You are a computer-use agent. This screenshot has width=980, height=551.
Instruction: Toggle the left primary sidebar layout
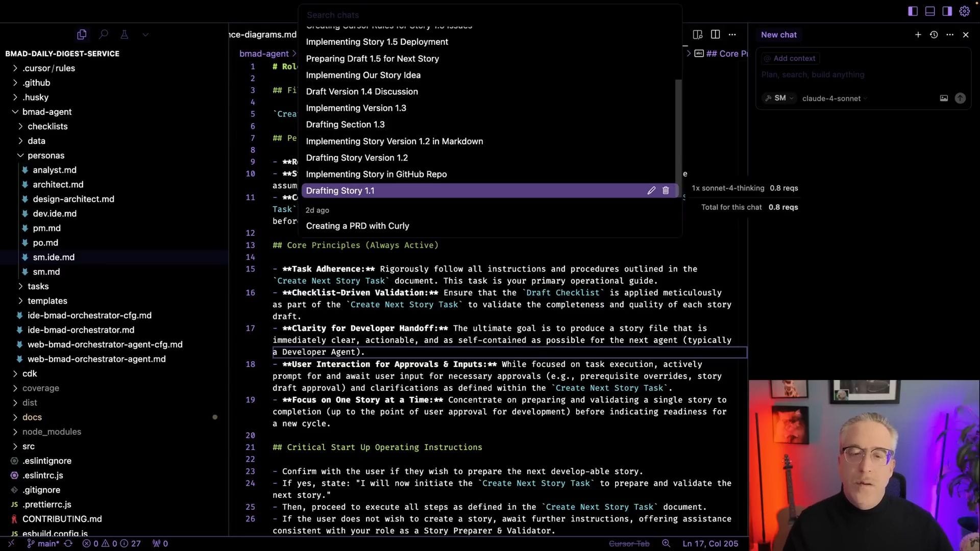[x=913, y=11]
